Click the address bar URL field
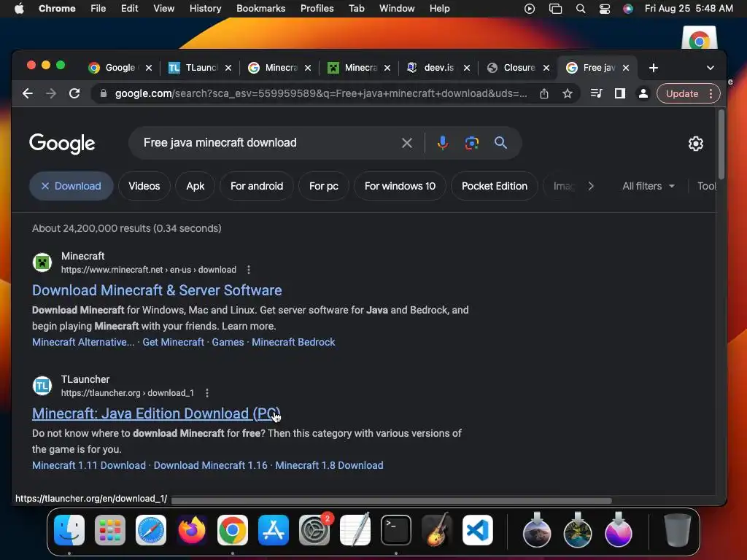Viewport: 747px width, 560px height. pyautogui.click(x=321, y=94)
